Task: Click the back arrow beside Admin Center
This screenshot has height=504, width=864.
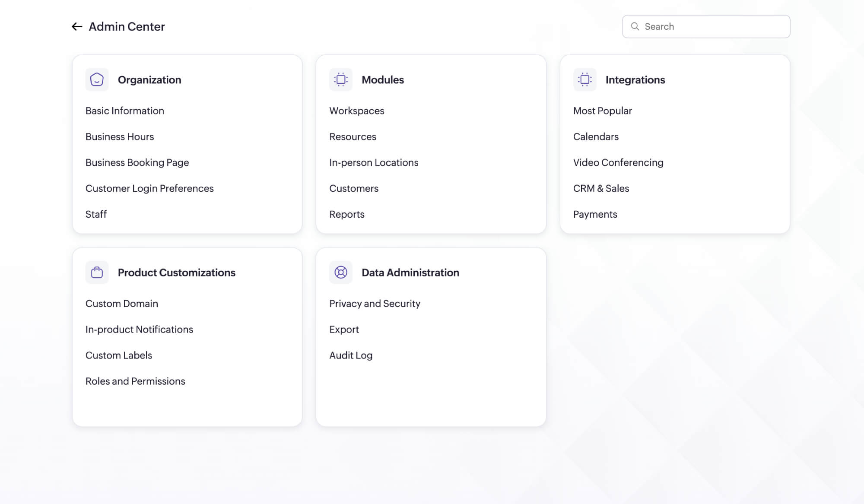Action: tap(77, 27)
